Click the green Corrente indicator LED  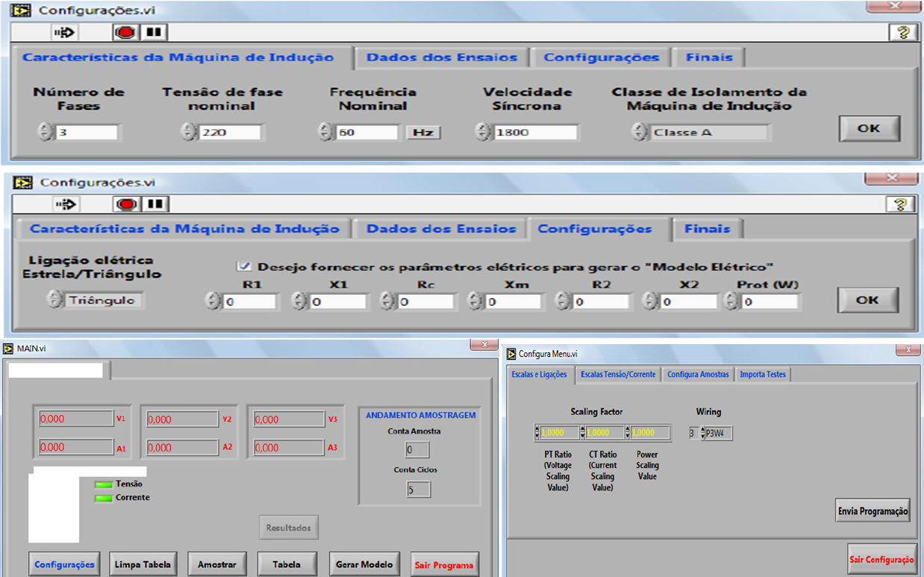(104, 498)
